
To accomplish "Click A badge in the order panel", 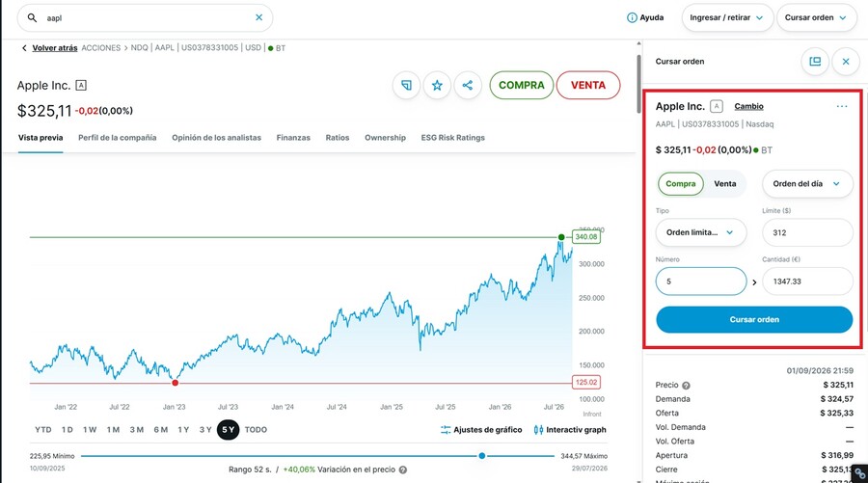I will click(717, 106).
